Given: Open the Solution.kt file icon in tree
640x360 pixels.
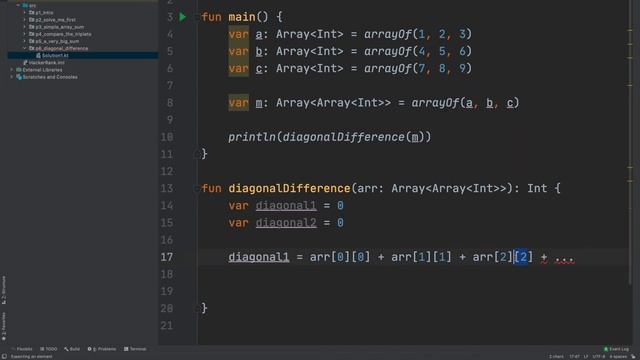Looking at the screenshot, I should click(x=38, y=56).
